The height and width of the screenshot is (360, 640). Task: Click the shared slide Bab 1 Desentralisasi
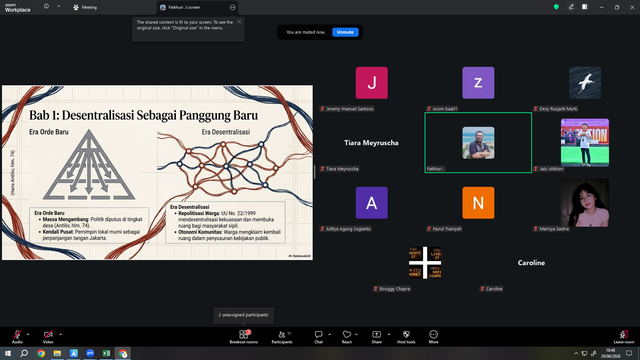[x=158, y=172]
